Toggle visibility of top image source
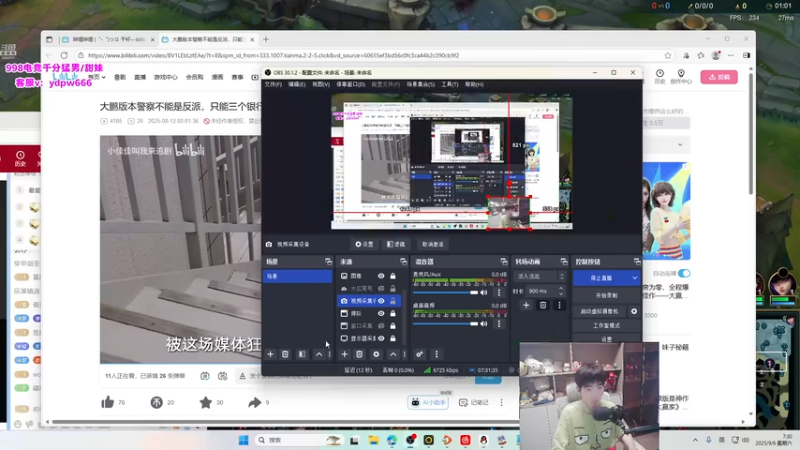Screen dimensions: 800x450 (x=381, y=276)
